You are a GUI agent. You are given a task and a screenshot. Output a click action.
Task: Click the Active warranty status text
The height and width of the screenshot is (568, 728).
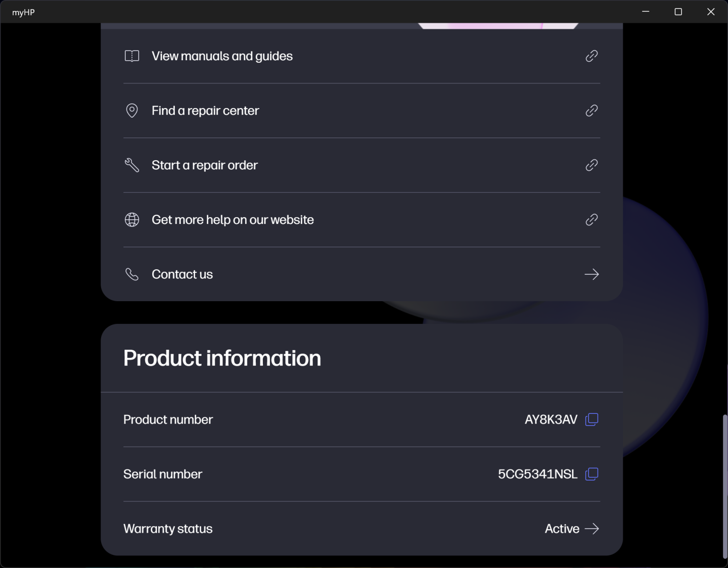[562, 529]
